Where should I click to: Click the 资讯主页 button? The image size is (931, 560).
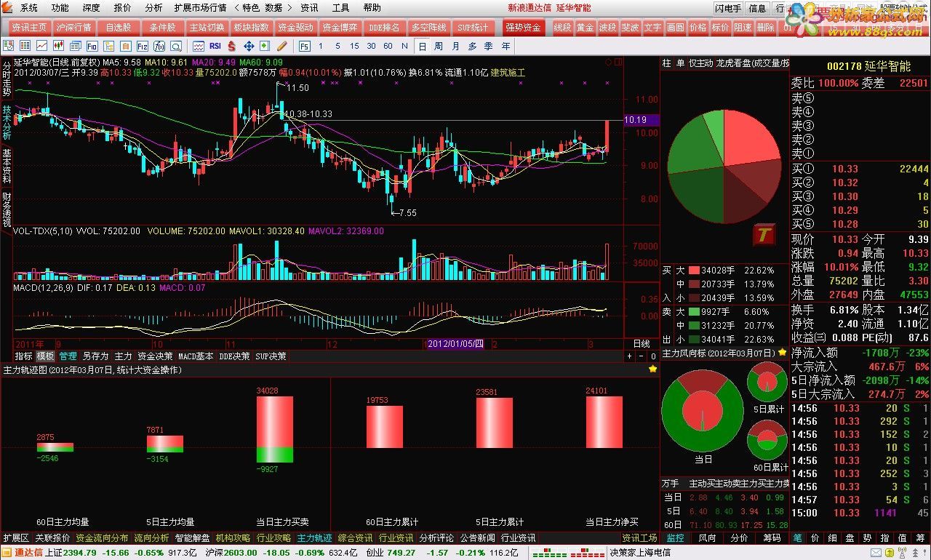[x=29, y=28]
